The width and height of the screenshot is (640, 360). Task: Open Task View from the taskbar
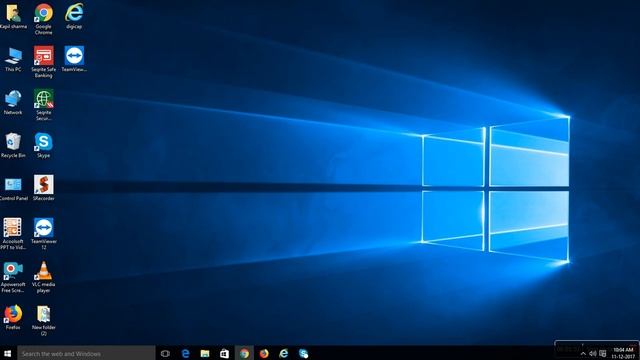pos(165,353)
